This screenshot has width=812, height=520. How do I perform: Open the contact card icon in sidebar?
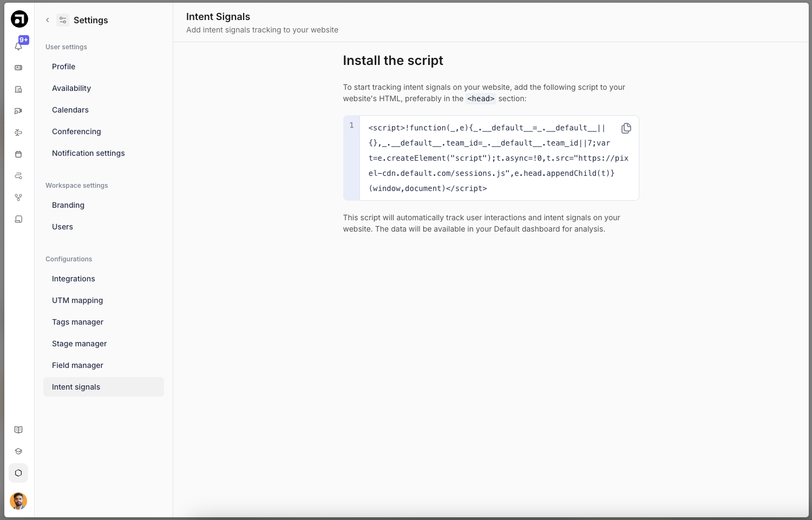click(x=18, y=68)
